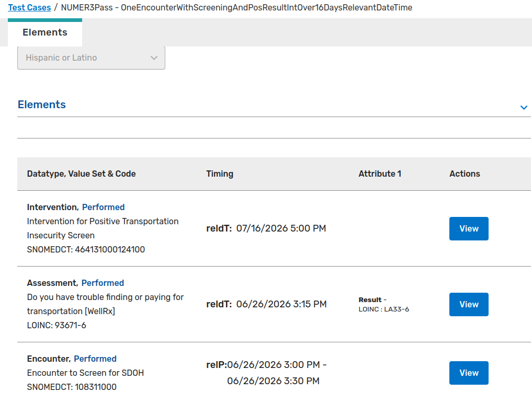The height and width of the screenshot is (403, 532).
Task: Click SNOMEDCT code 464131000124100
Action: (86, 249)
